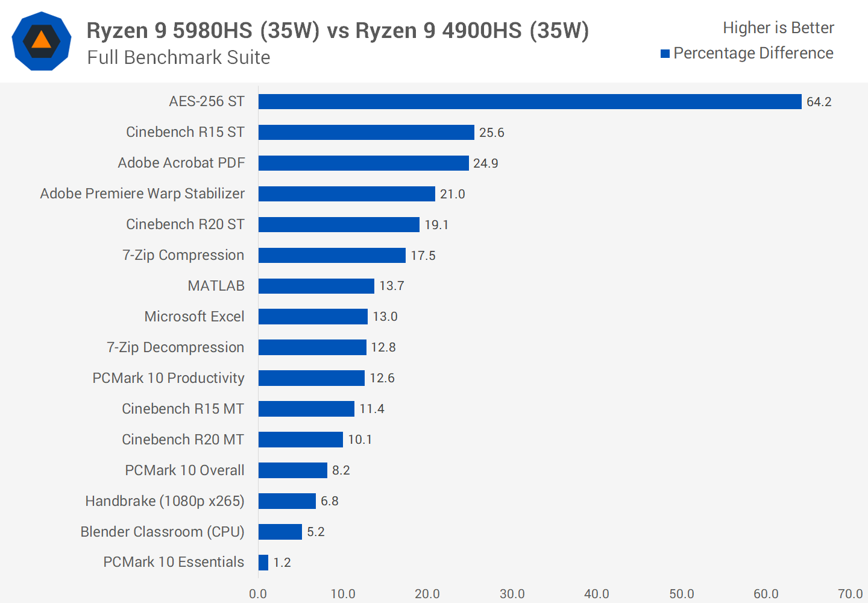Click the blue Percentage Difference legend square
The image size is (868, 603).
pos(665,54)
